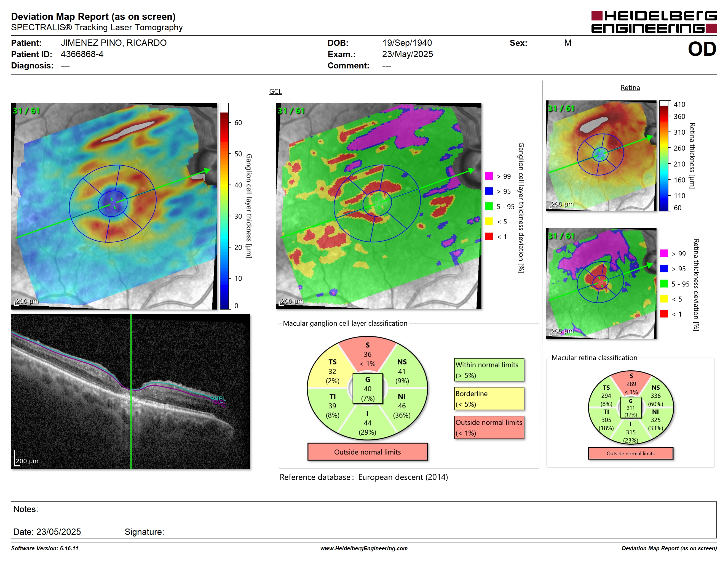Image resolution: width=728 pixels, height=563 pixels.
Task: Select the retina I sector showing 315 (23%)
Action: [x=630, y=432]
